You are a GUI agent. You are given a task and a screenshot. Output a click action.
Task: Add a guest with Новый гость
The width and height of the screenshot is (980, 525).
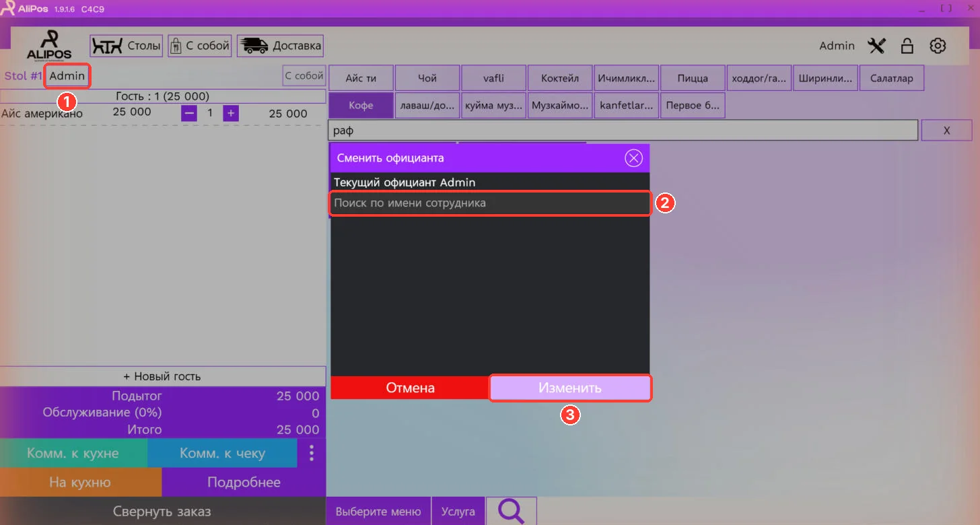tap(162, 376)
